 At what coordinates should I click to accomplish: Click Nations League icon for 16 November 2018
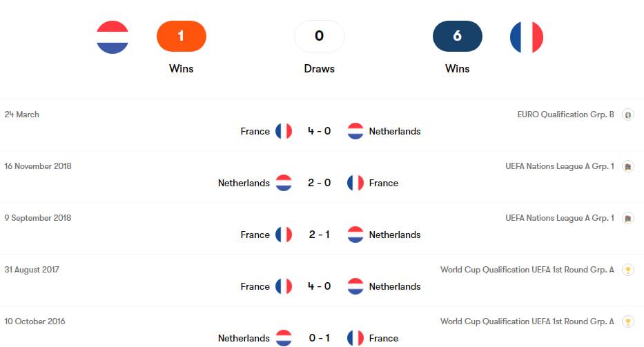click(627, 166)
